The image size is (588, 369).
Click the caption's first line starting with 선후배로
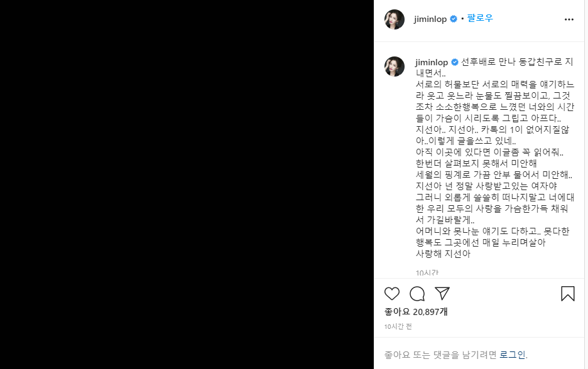point(517,62)
